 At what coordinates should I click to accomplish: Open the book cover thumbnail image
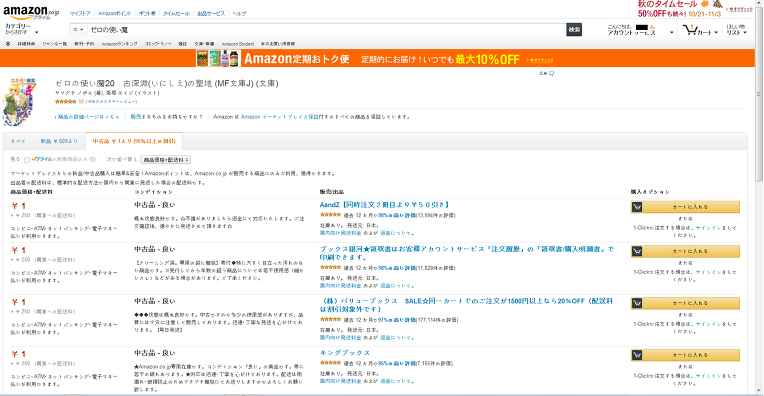pyautogui.click(x=19, y=102)
